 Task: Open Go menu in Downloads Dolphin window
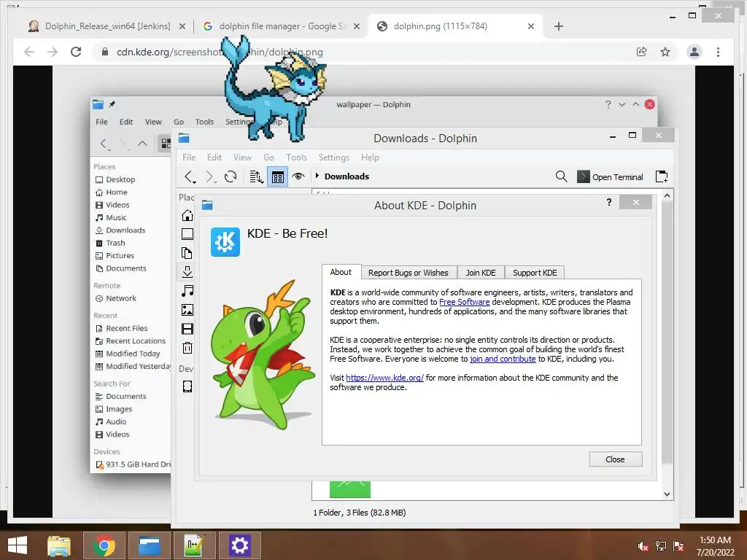[268, 157]
